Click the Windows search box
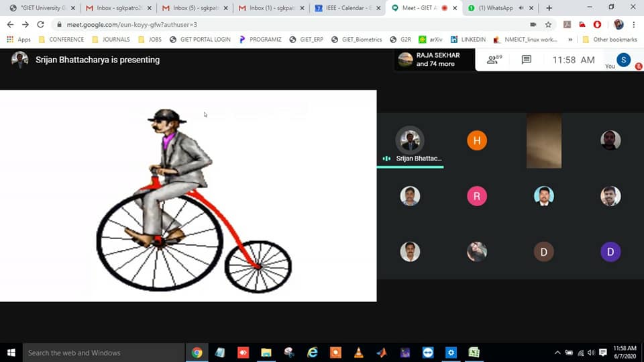 click(101, 353)
